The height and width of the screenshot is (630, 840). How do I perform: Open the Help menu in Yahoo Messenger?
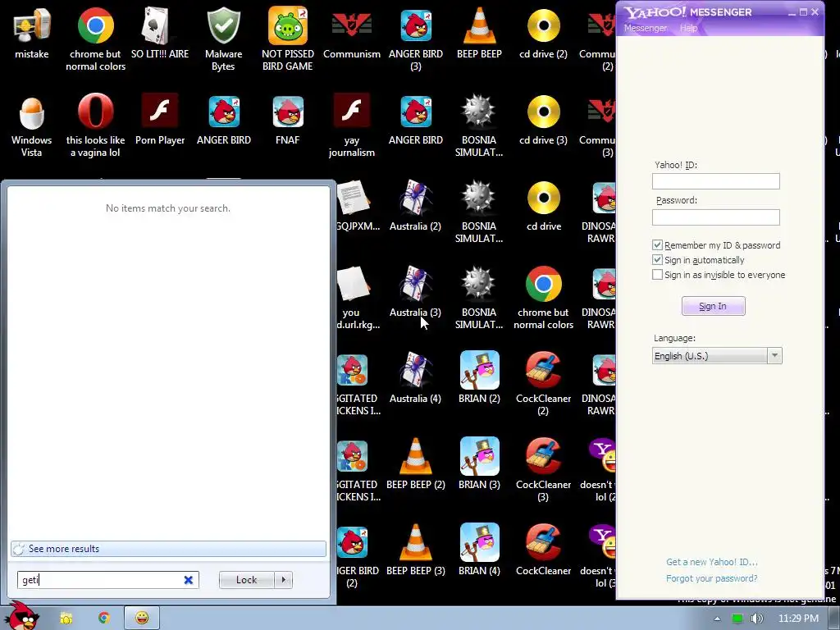pyautogui.click(x=688, y=28)
